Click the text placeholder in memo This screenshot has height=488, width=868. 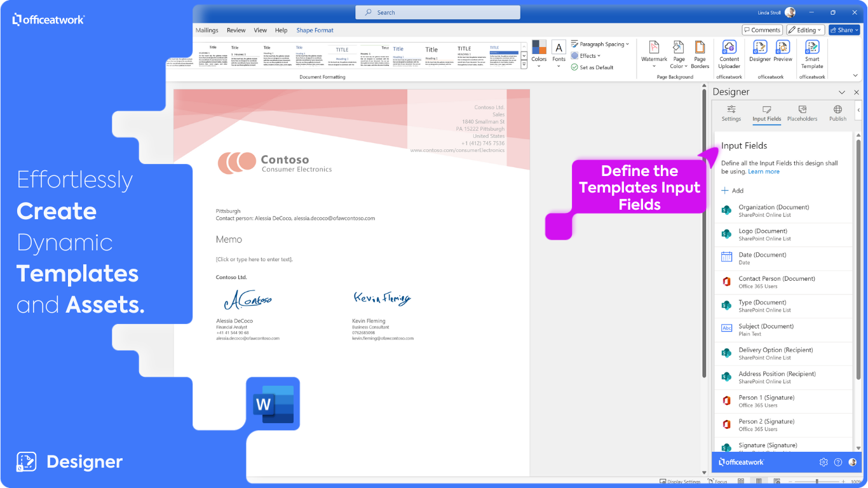254,259
